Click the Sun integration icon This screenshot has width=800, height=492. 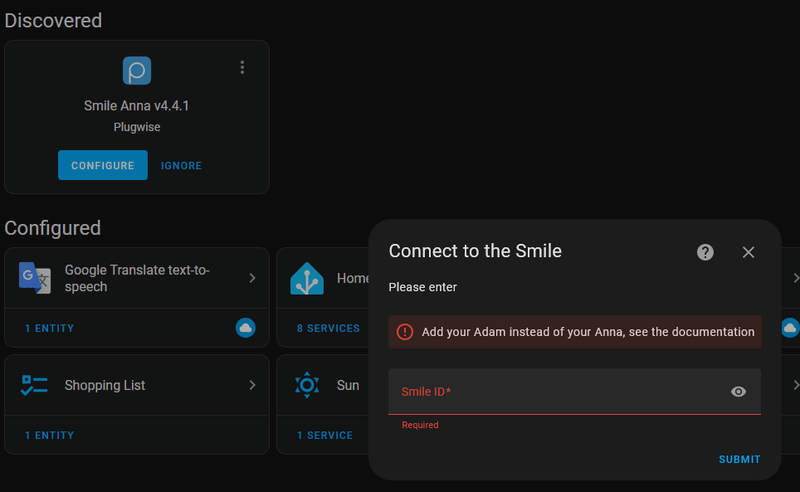pos(307,385)
